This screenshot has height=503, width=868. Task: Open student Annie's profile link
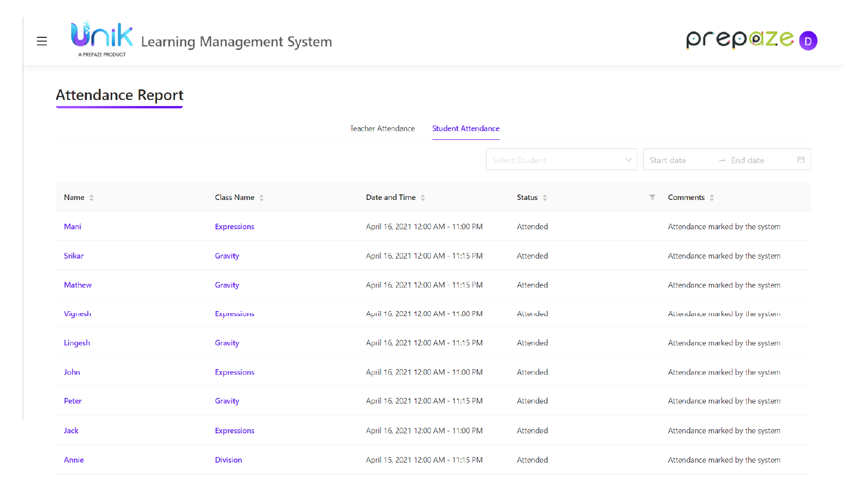74,460
